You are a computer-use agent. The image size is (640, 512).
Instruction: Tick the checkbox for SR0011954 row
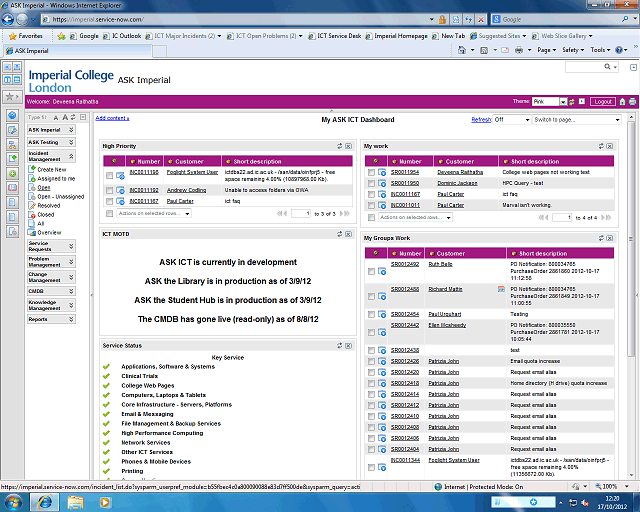[371, 172]
